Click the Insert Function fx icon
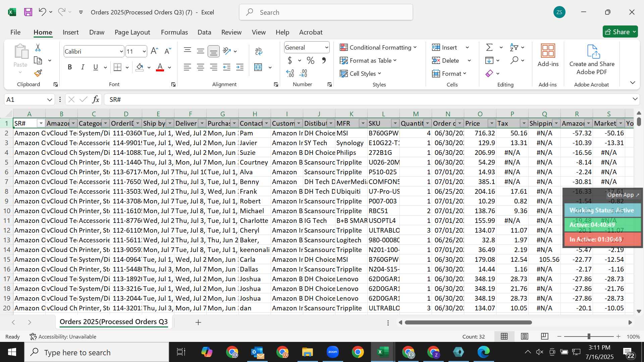Image resolution: width=644 pixels, height=362 pixels. point(96,99)
